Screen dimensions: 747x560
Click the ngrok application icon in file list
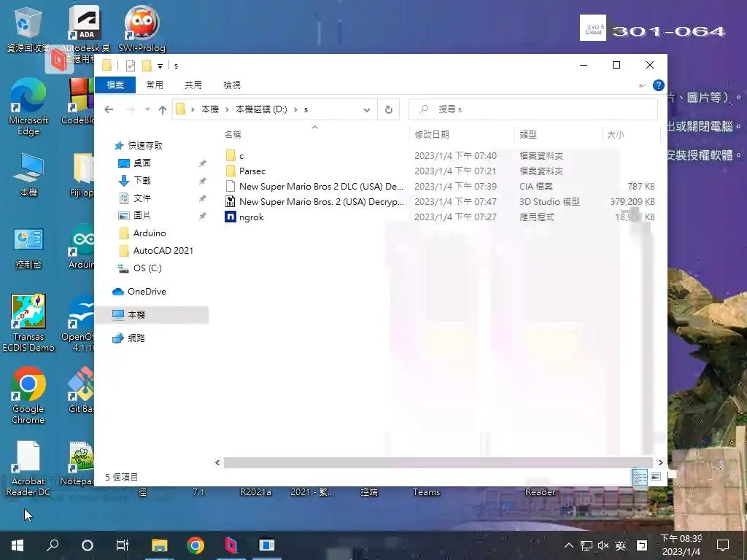click(231, 217)
